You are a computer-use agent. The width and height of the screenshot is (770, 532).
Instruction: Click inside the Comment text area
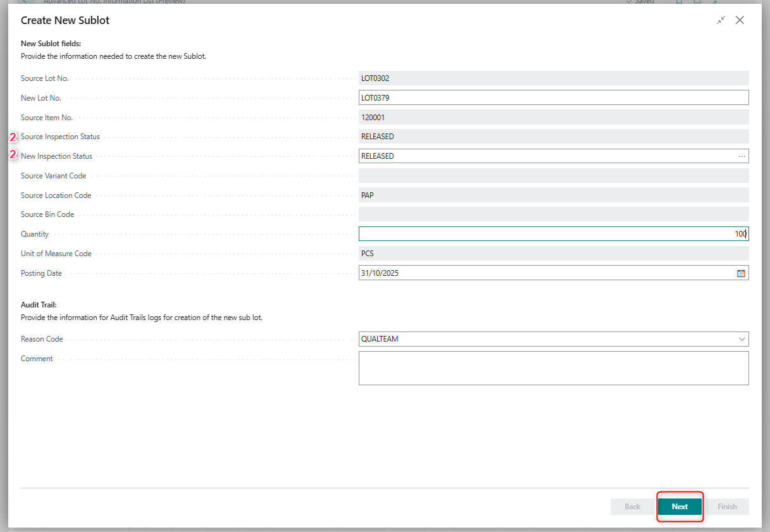click(553, 368)
